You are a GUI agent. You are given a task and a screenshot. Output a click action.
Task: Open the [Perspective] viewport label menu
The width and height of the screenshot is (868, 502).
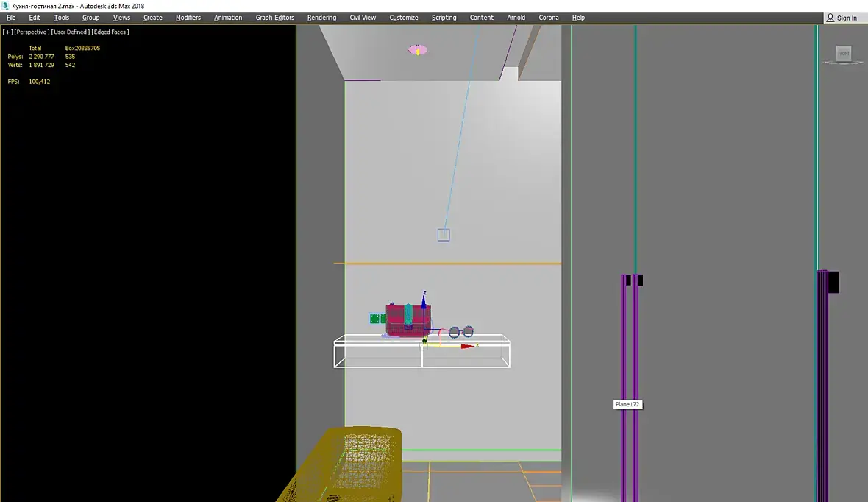coord(32,32)
